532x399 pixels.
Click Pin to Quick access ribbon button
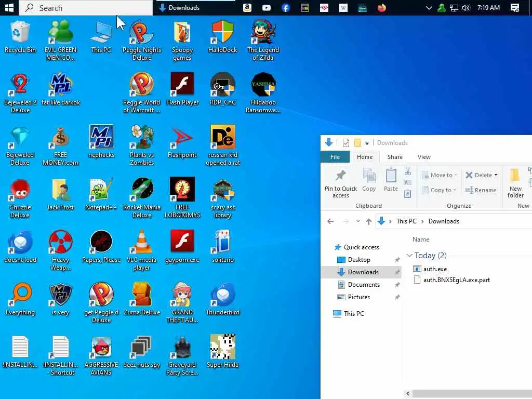coord(341,183)
